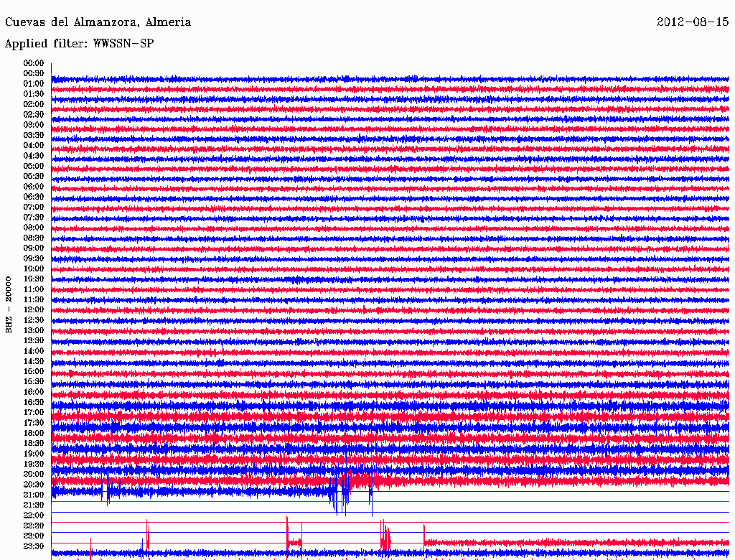735x560 pixels.
Task: Click the 01:00 time label
Action: (34, 84)
